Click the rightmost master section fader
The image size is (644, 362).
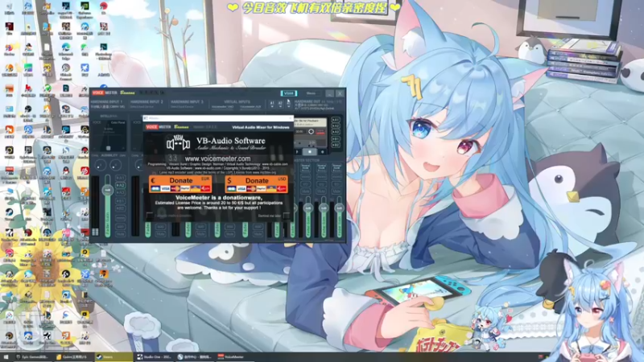(x=339, y=208)
